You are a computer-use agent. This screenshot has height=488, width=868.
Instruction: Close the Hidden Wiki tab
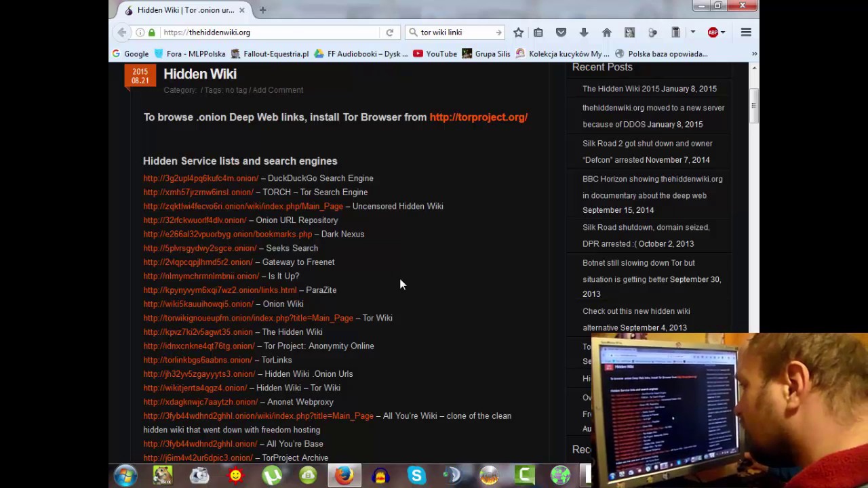click(x=242, y=10)
